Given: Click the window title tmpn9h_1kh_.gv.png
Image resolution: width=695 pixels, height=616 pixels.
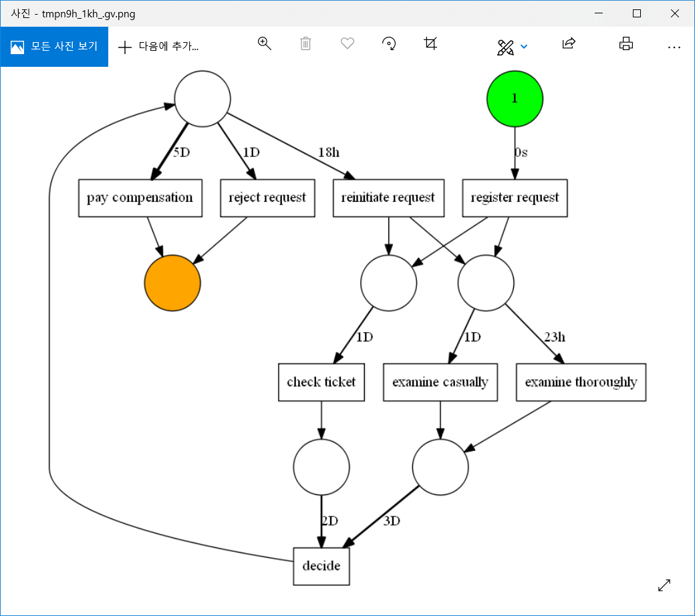Looking at the screenshot, I should click(89, 14).
